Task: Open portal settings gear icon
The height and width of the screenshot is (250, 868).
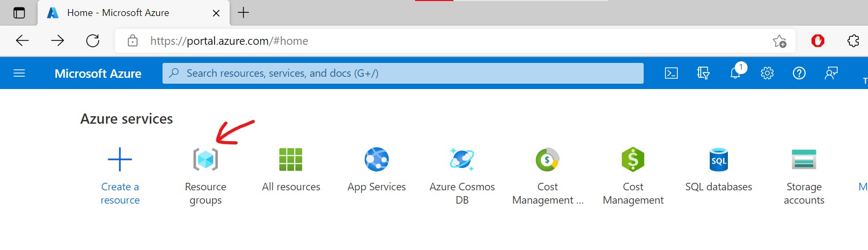Action: pyautogui.click(x=767, y=74)
